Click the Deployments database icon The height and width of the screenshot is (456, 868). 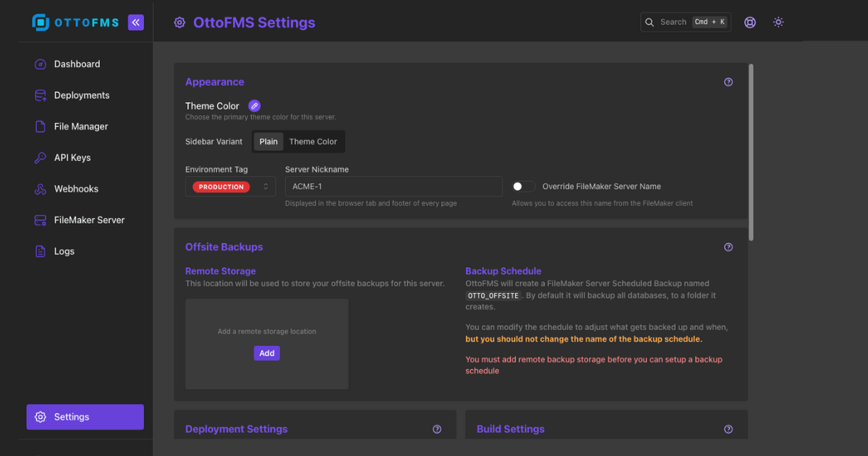[41, 96]
